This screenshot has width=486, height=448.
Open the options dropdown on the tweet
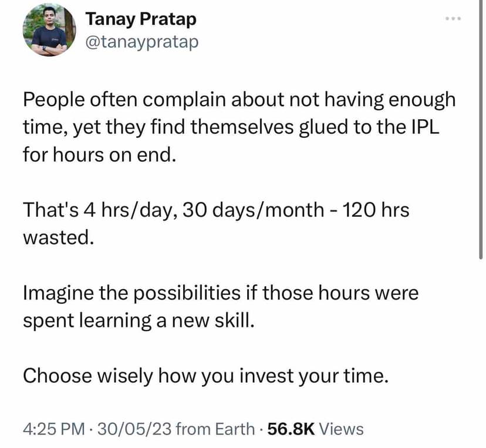point(453,18)
